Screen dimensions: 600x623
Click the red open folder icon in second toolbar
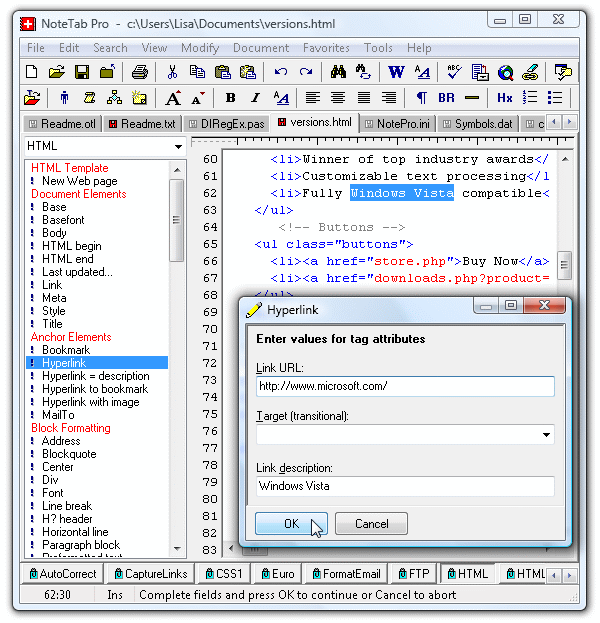pyautogui.click(x=32, y=98)
